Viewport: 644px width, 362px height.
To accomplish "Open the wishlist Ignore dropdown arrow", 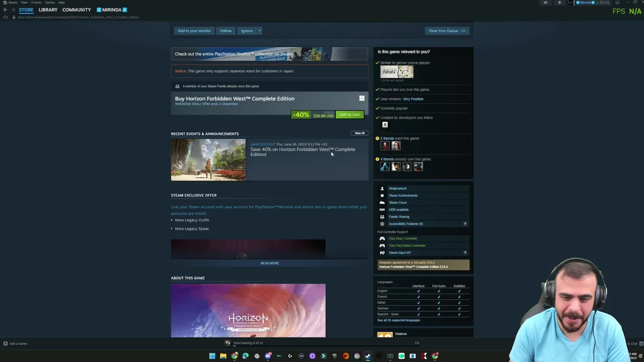I will pos(260,31).
